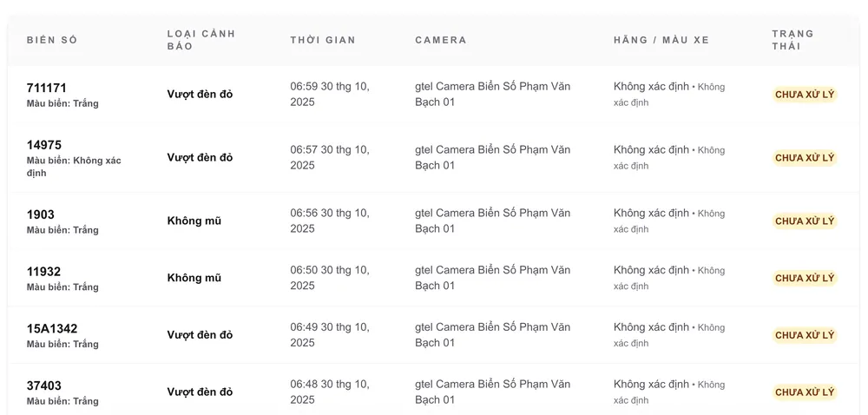Click CHƯA XỬ LÝ status of plate 14975
868x415 pixels.
tap(805, 158)
